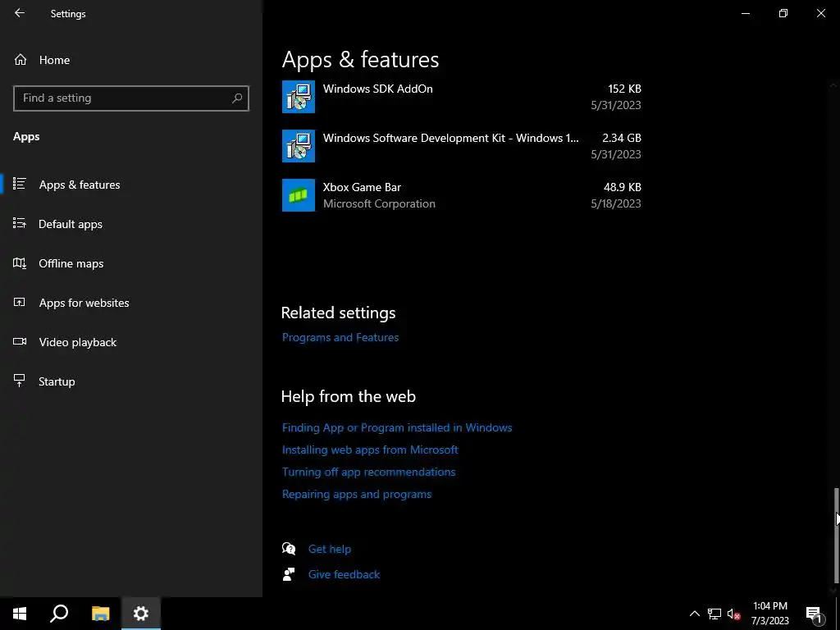Click the Video playback camera icon
This screenshot has height=630, width=840.
(x=20, y=341)
